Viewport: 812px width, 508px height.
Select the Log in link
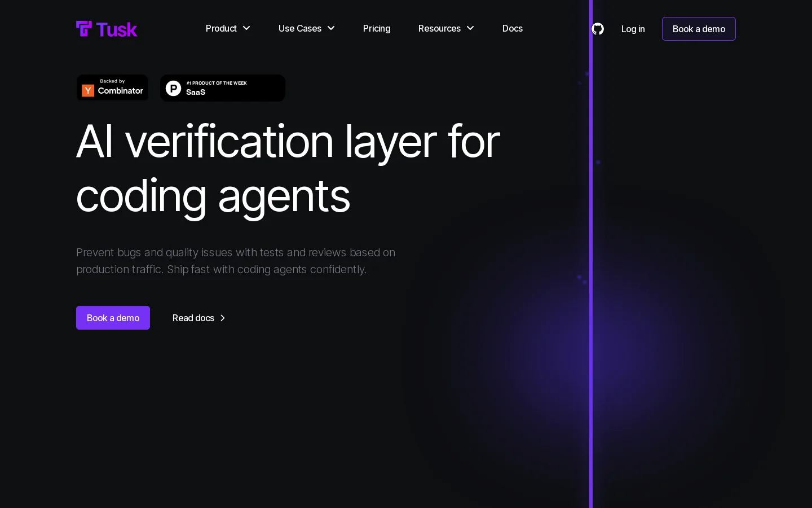[x=633, y=29]
